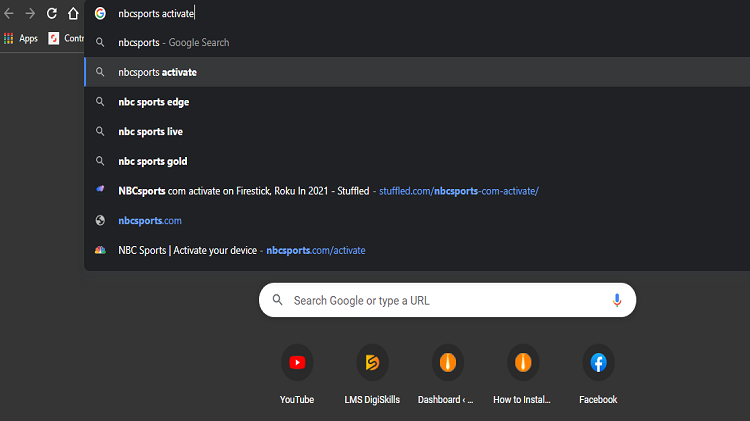Click globe icon beside nbcsports.com
Screen dimensions: 750x421
pos(100,221)
